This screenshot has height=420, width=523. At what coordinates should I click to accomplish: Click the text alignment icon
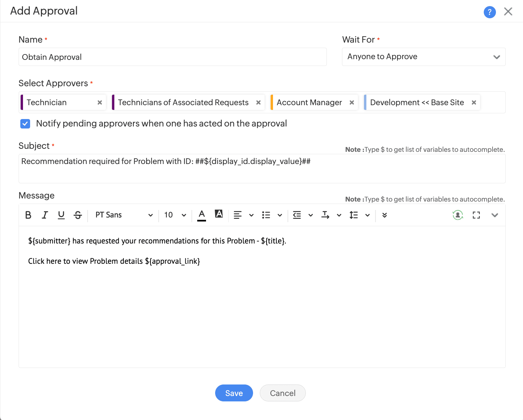point(238,215)
